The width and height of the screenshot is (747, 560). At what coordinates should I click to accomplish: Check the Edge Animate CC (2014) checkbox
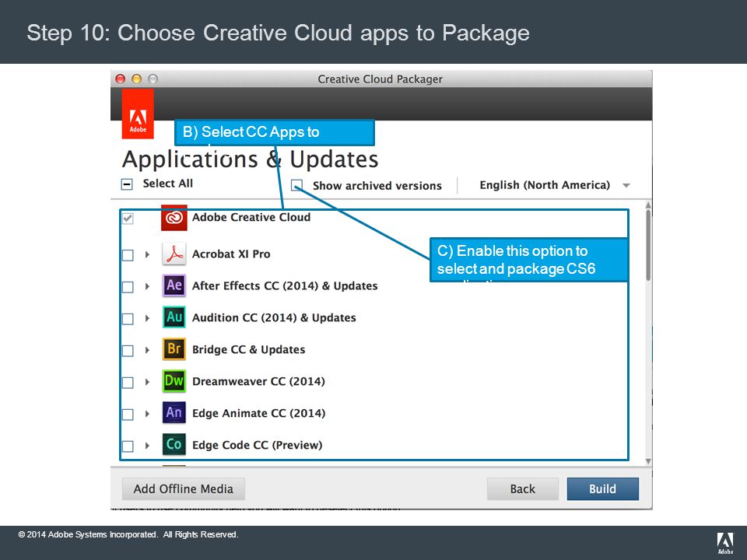(x=128, y=415)
